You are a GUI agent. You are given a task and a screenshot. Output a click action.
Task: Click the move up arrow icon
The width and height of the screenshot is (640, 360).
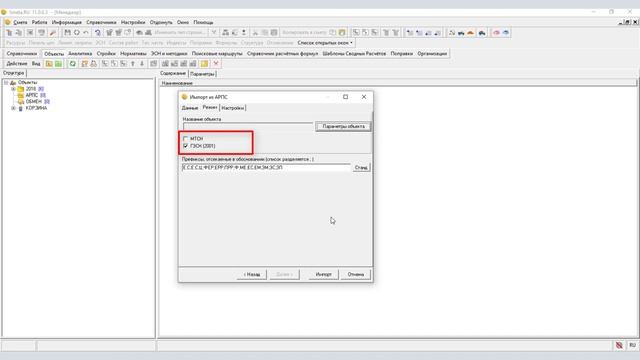point(133,64)
